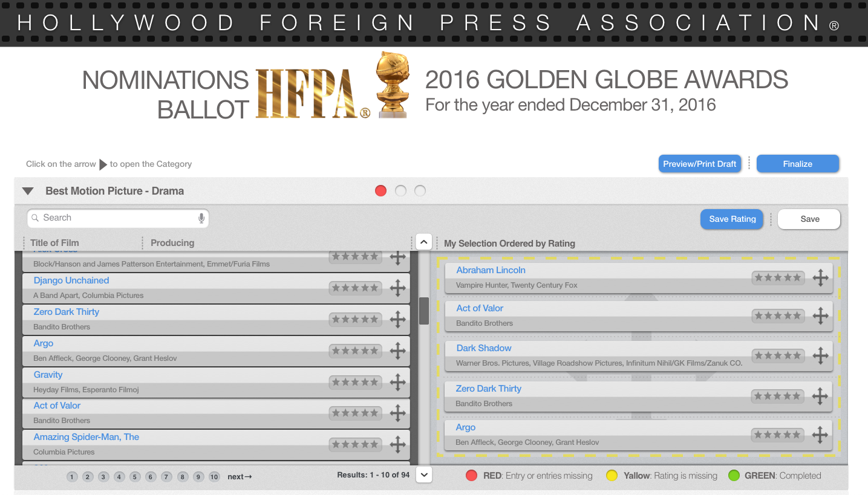Click move handle for Amazing Spider-Man, The
This screenshot has width=868, height=495.
click(397, 445)
